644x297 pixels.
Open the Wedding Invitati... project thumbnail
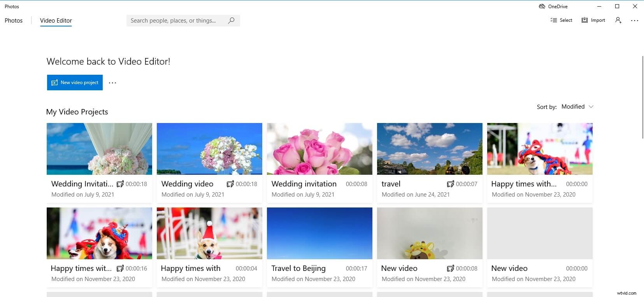pyautogui.click(x=99, y=149)
